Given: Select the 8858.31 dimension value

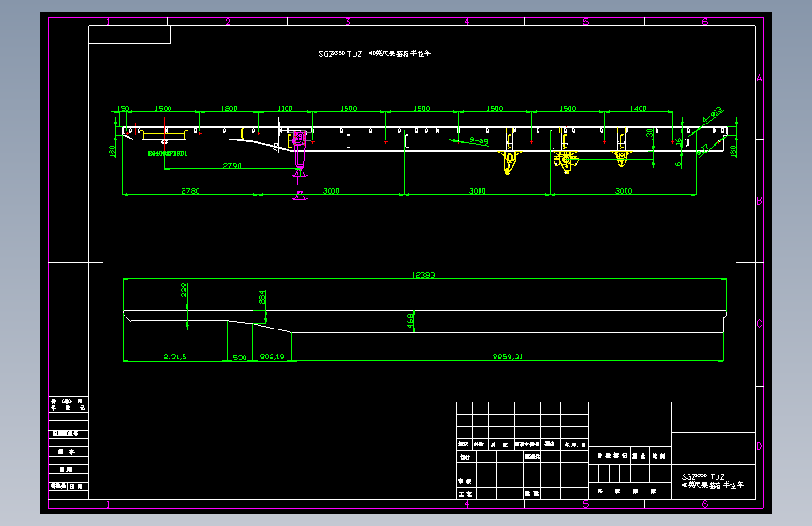Looking at the screenshot, I should pos(507,357).
